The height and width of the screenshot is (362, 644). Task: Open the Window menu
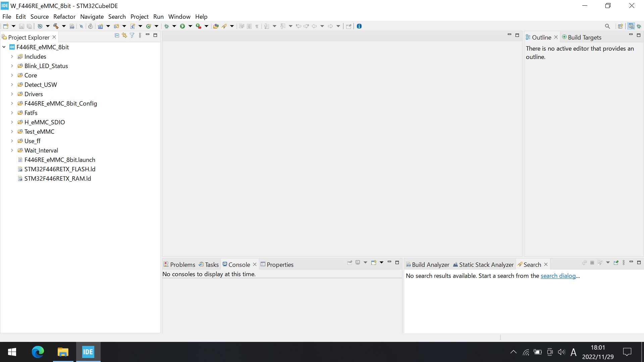point(179,16)
